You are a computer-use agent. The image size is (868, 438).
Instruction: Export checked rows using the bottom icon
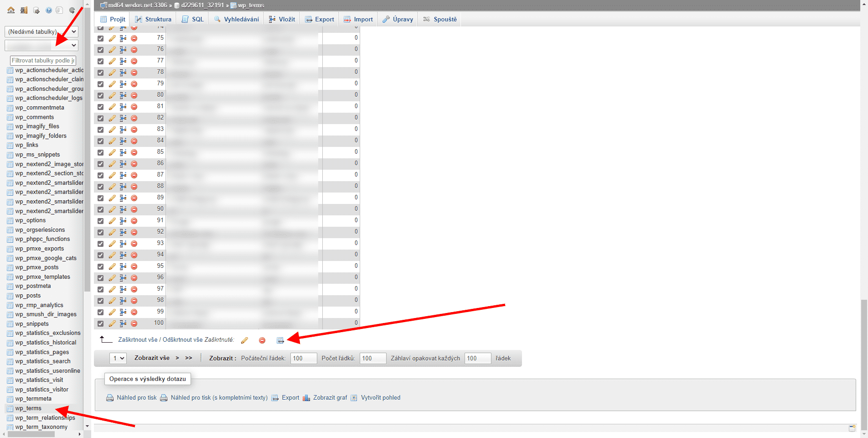pos(280,340)
